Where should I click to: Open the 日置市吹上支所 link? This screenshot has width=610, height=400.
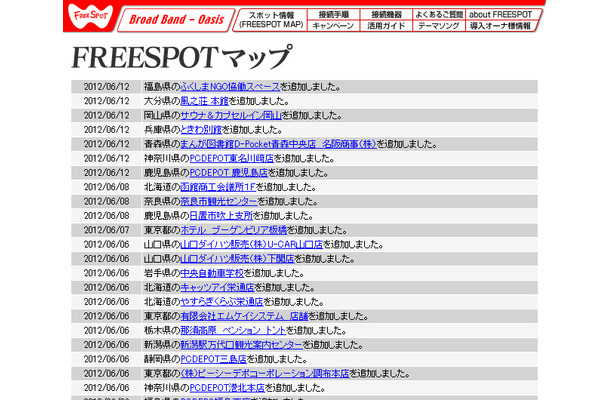pyautogui.click(x=221, y=216)
